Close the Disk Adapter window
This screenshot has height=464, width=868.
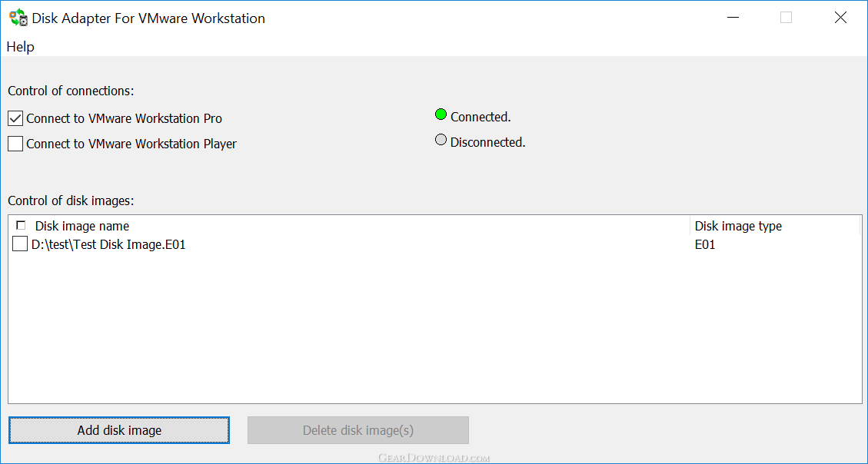pyautogui.click(x=840, y=18)
